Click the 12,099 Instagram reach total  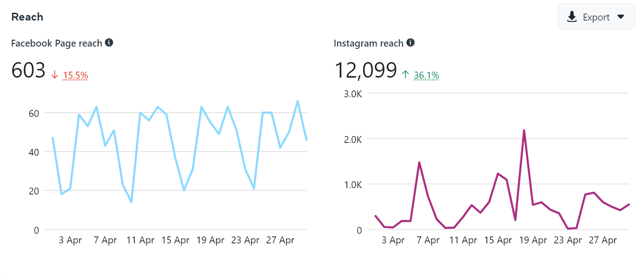[366, 69]
